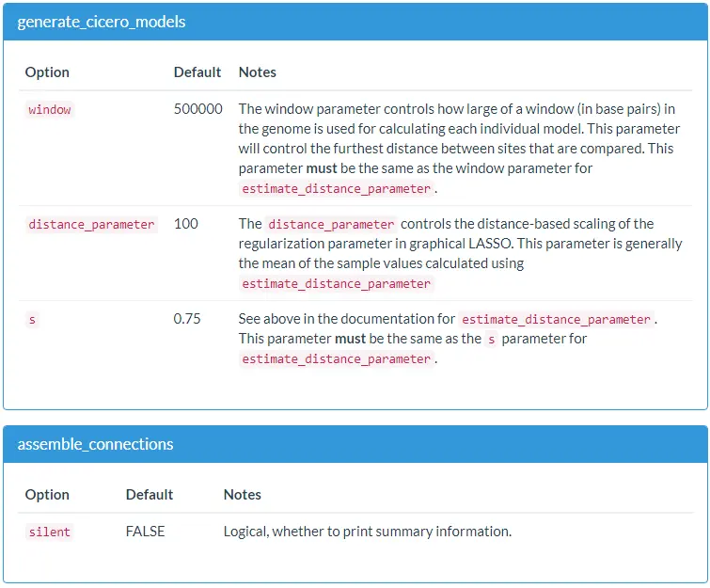Click Default header in assemble_connections table
Viewport: 710px width, 588px height.
(x=150, y=495)
